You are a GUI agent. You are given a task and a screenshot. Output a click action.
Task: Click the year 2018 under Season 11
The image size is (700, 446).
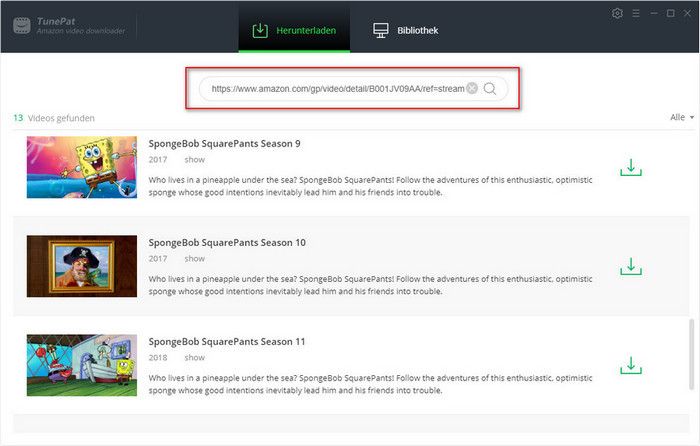point(158,358)
